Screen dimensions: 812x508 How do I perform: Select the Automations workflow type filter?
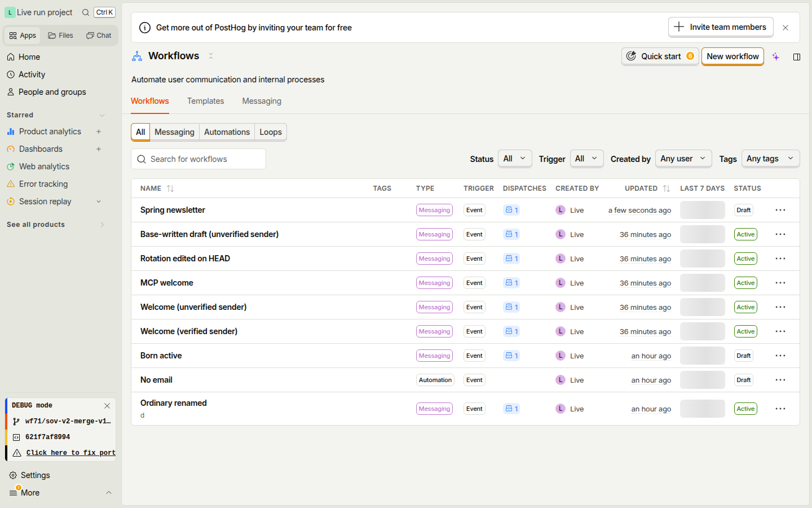[227, 132]
